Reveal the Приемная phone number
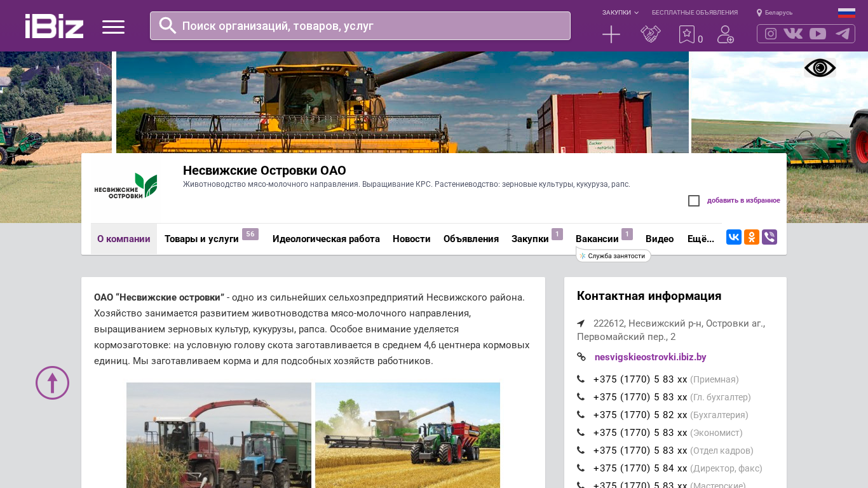Image resolution: width=868 pixels, height=488 pixels. [640, 379]
